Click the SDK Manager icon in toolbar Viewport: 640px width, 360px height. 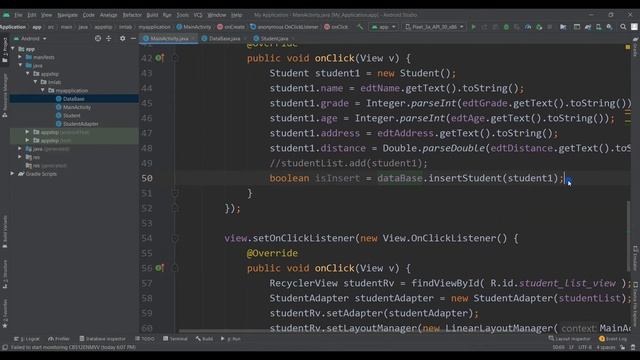point(609,27)
